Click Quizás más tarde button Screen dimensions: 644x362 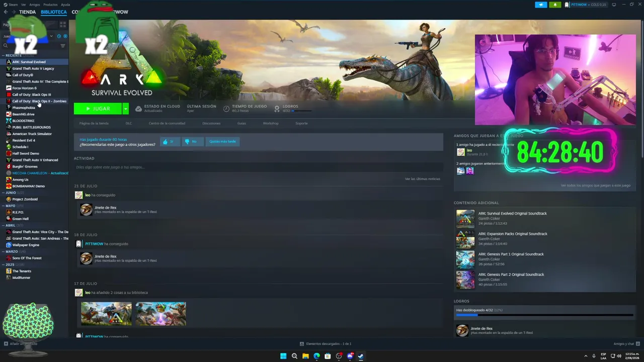tap(222, 142)
